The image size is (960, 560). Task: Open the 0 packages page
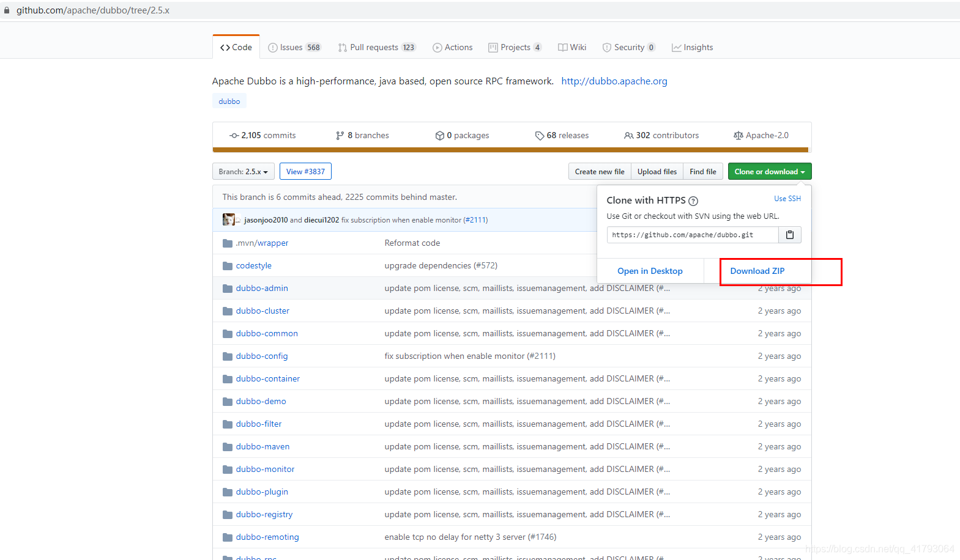(462, 135)
